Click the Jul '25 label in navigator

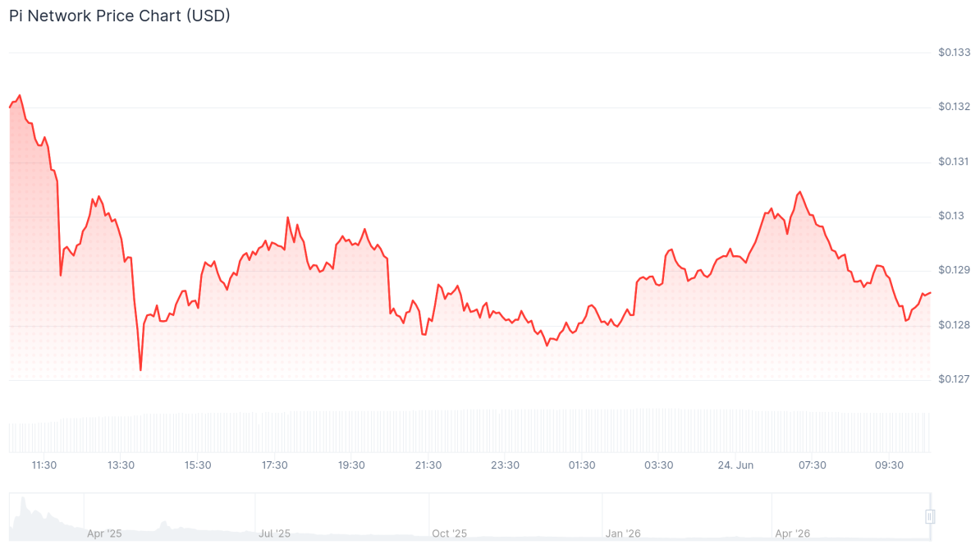click(274, 533)
